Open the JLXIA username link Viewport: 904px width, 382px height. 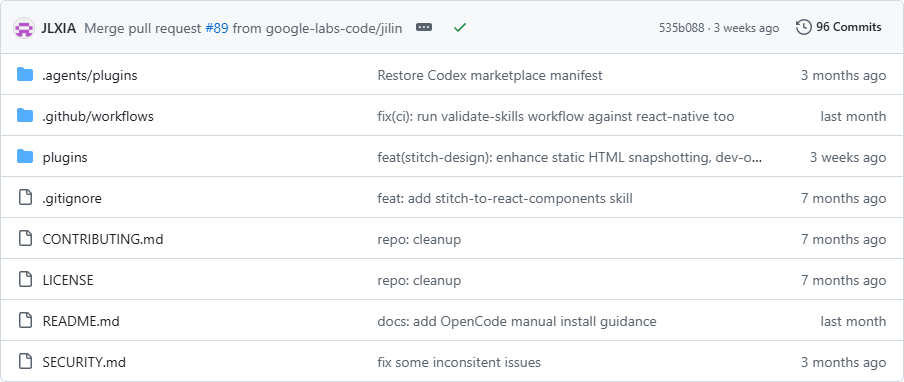(59, 28)
